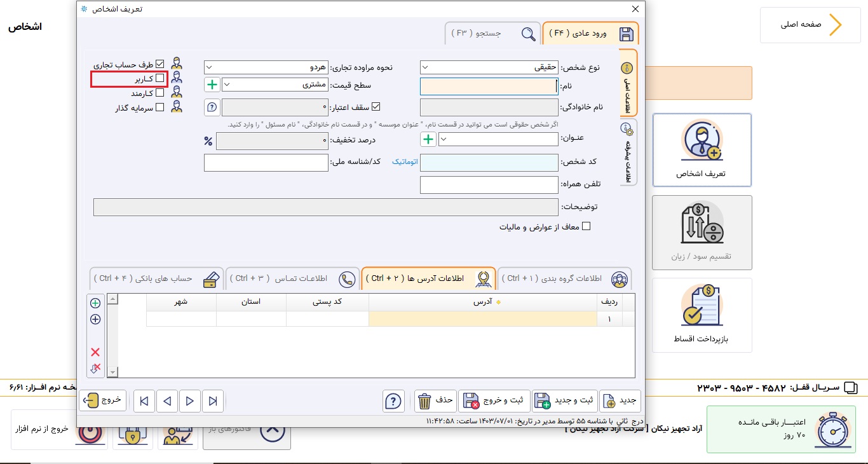
Task: Click the خروج exit button in dialog
Action: pos(103,400)
